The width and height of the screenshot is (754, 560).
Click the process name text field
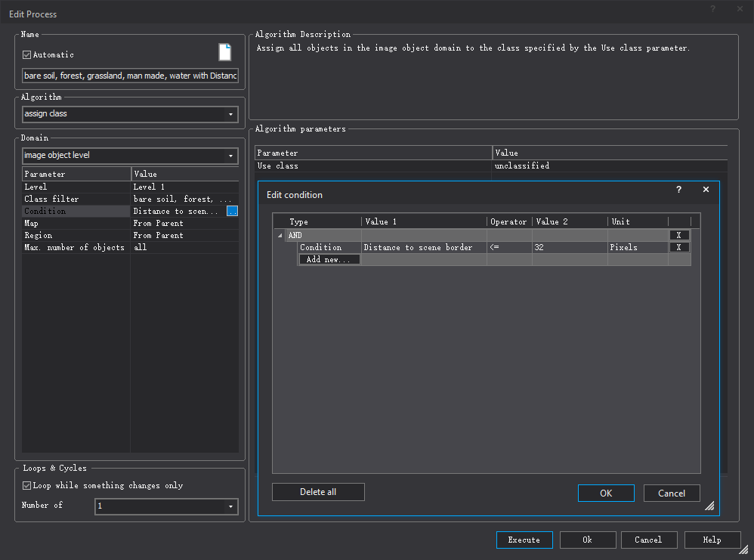point(130,76)
